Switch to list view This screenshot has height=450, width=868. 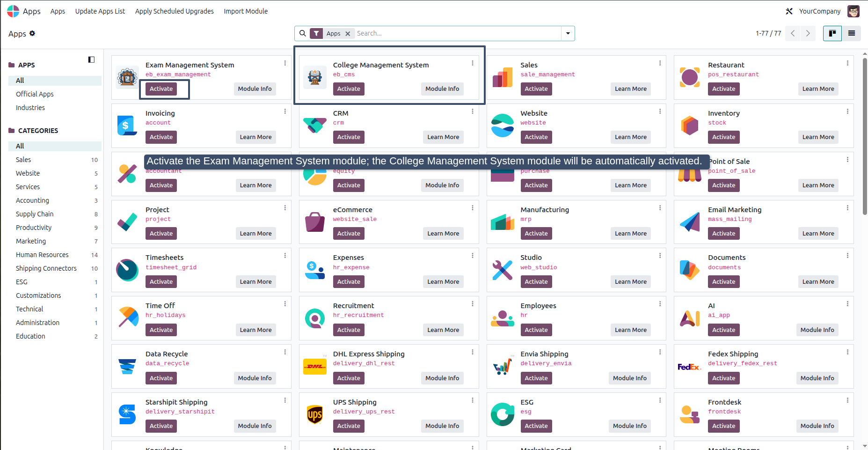click(852, 33)
